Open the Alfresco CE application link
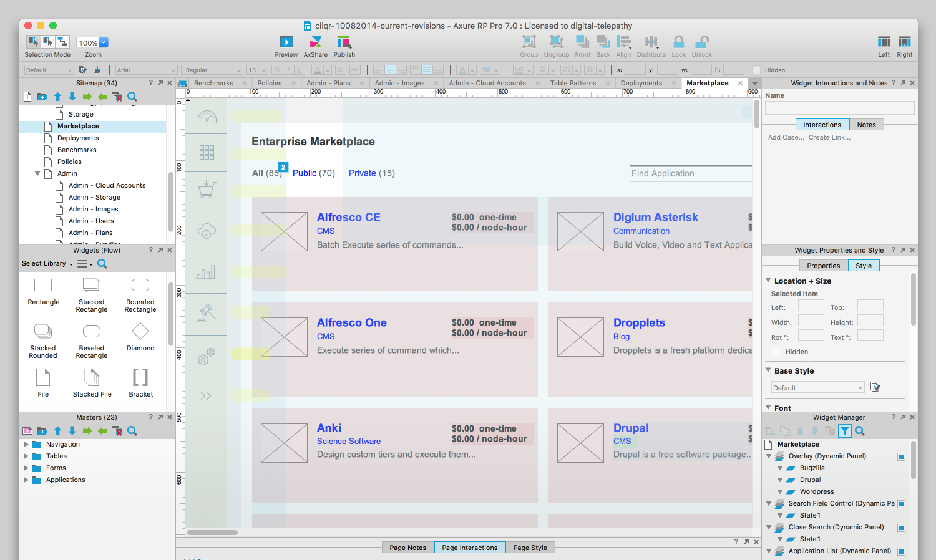This screenshot has height=560, width=936. pos(348,217)
